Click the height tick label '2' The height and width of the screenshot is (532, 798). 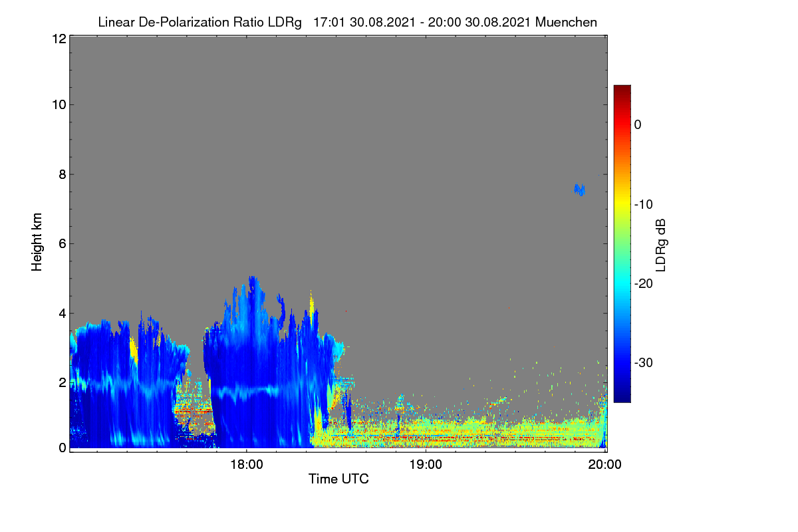(x=61, y=382)
